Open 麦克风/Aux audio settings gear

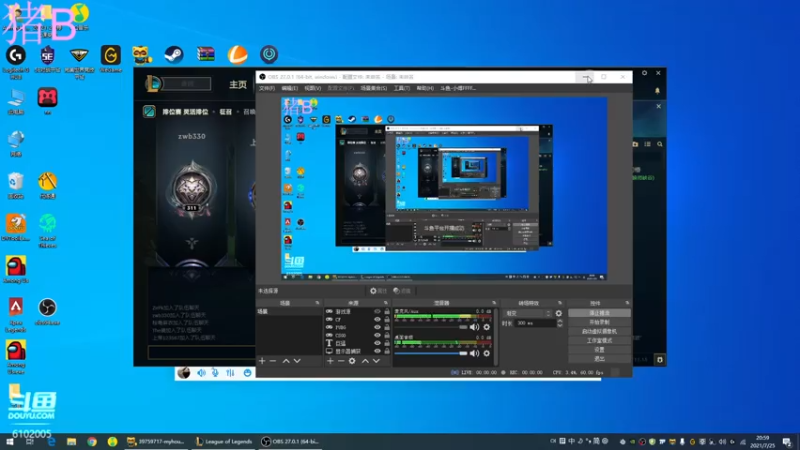click(487, 327)
